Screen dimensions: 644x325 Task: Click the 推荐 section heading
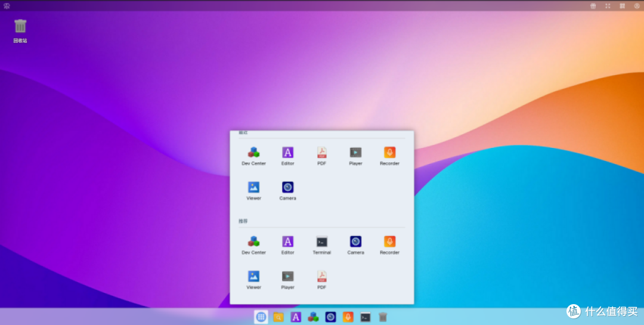pyautogui.click(x=243, y=221)
